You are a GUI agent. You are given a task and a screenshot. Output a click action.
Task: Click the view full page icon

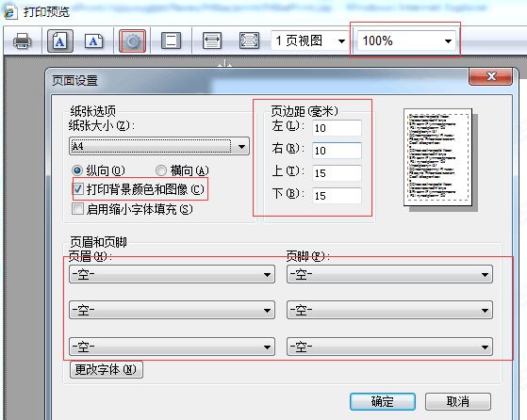[x=249, y=40]
